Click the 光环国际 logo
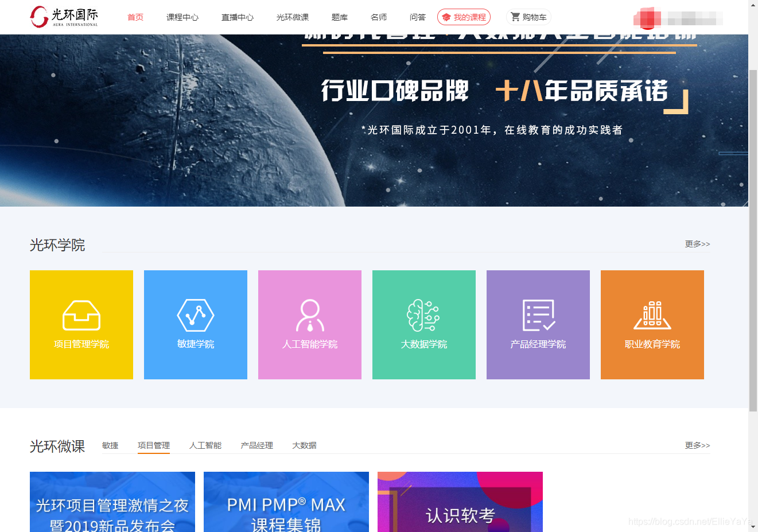The height and width of the screenshot is (532, 758). (63, 17)
